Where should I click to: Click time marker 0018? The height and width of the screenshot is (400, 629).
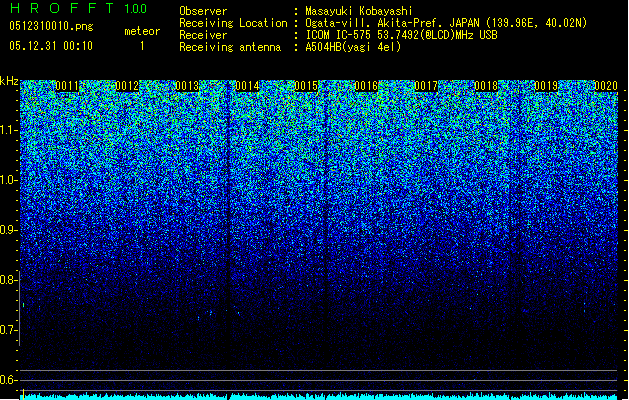tap(486, 86)
